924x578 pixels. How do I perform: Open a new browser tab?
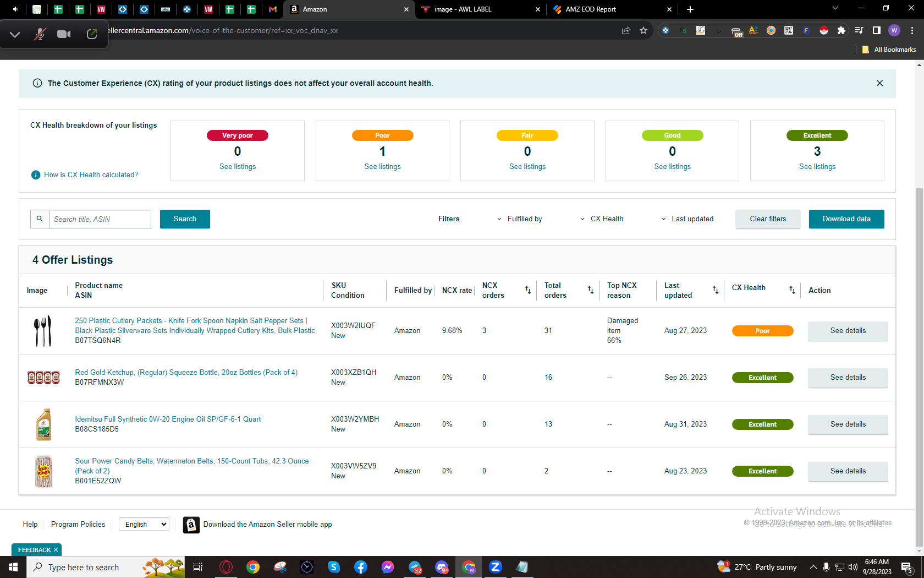point(690,9)
